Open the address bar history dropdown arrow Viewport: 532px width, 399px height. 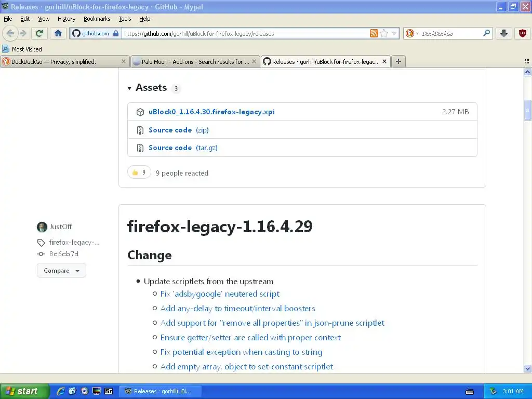coord(394,33)
